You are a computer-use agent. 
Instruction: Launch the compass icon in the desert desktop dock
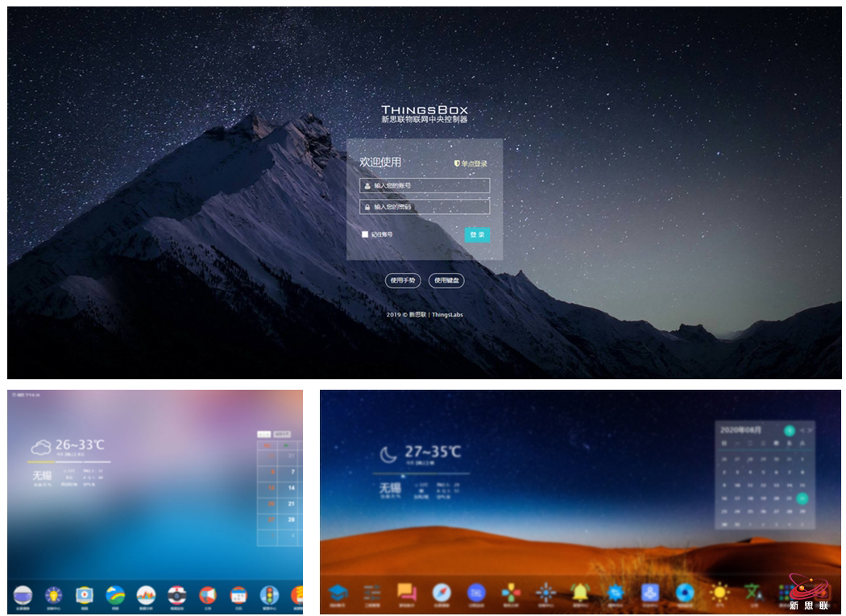click(442, 593)
